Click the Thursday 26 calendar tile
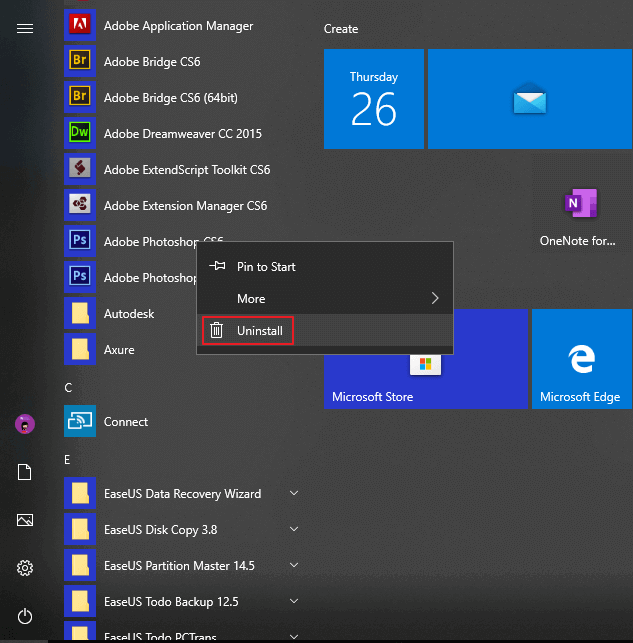This screenshot has width=633, height=643. 374,98
